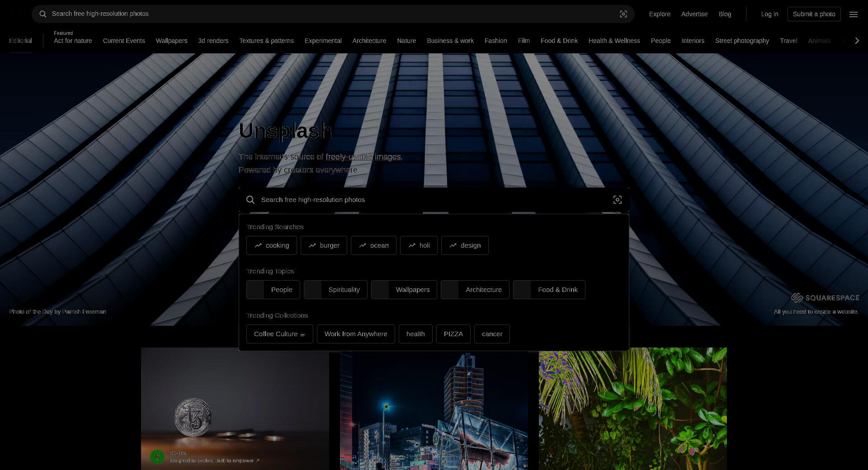868x470 pixels.
Task: Select the Editorial tab
Action: point(20,41)
